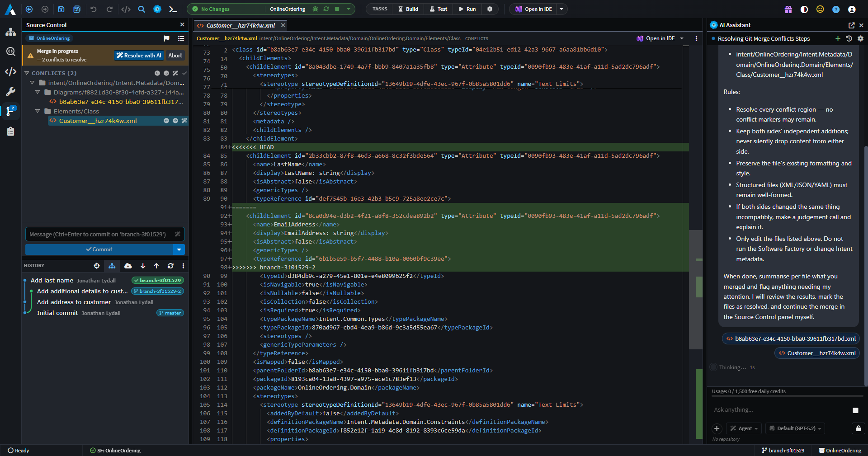Open the wrench tools sidebar icon
The image size is (868, 456).
[x=11, y=92]
